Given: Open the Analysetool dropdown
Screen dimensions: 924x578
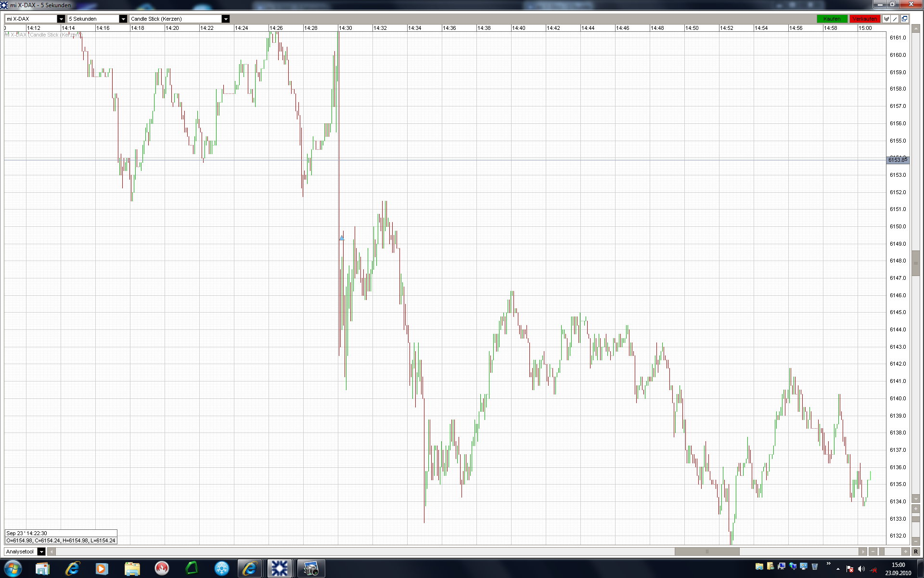Looking at the screenshot, I should [x=41, y=552].
